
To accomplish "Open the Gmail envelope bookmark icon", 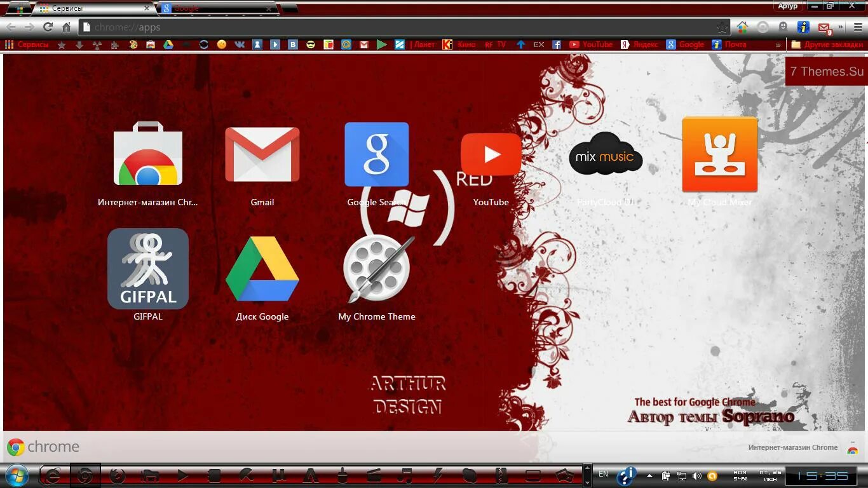I will pyautogui.click(x=364, y=44).
